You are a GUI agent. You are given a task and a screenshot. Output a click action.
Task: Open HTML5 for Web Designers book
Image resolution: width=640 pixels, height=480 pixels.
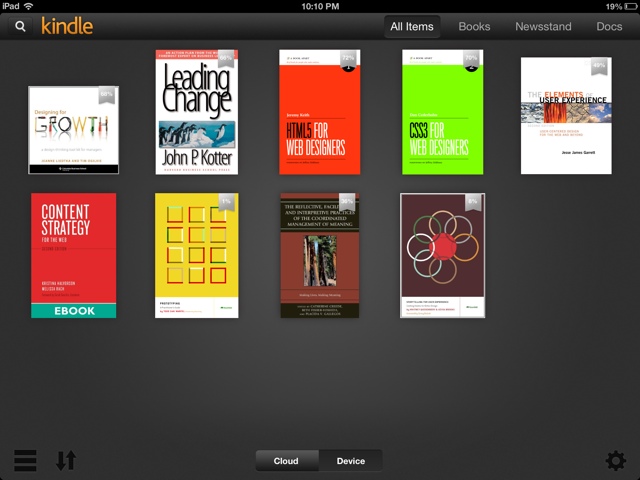coord(320,112)
